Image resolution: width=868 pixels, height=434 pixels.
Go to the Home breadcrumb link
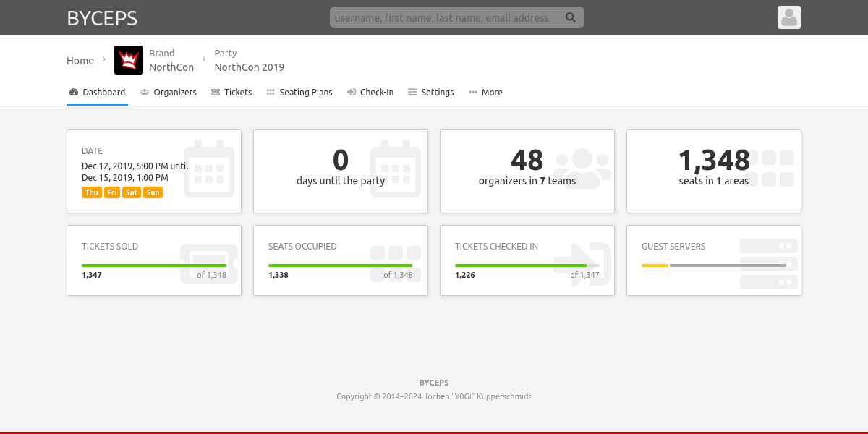[x=80, y=61]
